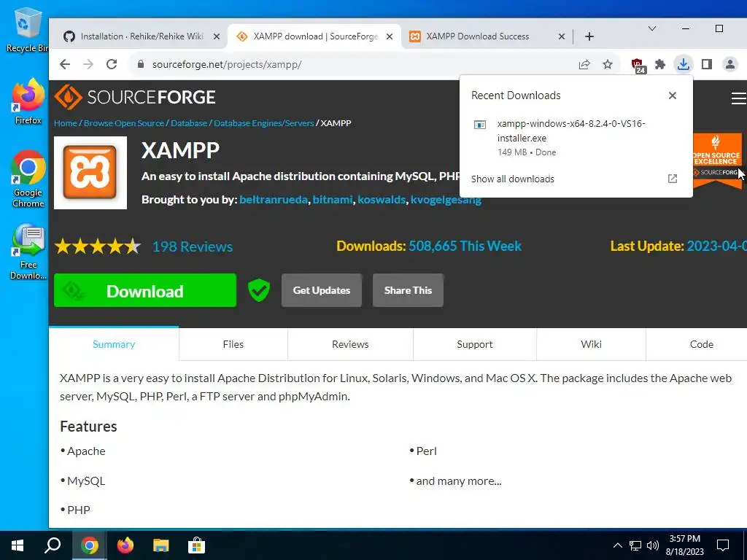Image resolution: width=747 pixels, height=560 pixels.
Task: Bookmark this page with the star icon
Action: (x=608, y=64)
